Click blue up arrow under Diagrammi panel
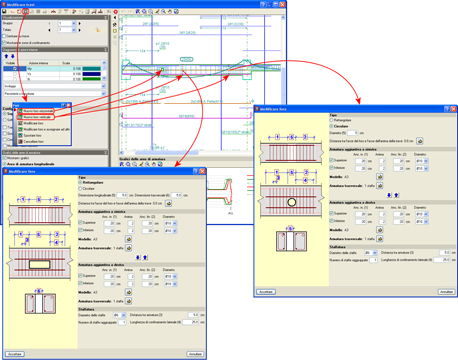Image resolution: width=458 pixels, height=360 pixels. [x=6, y=56]
